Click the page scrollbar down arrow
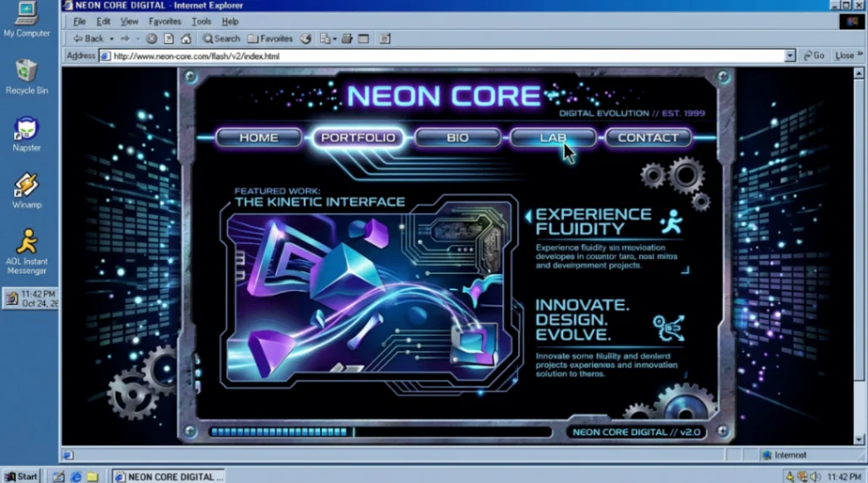 coord(859,439)
